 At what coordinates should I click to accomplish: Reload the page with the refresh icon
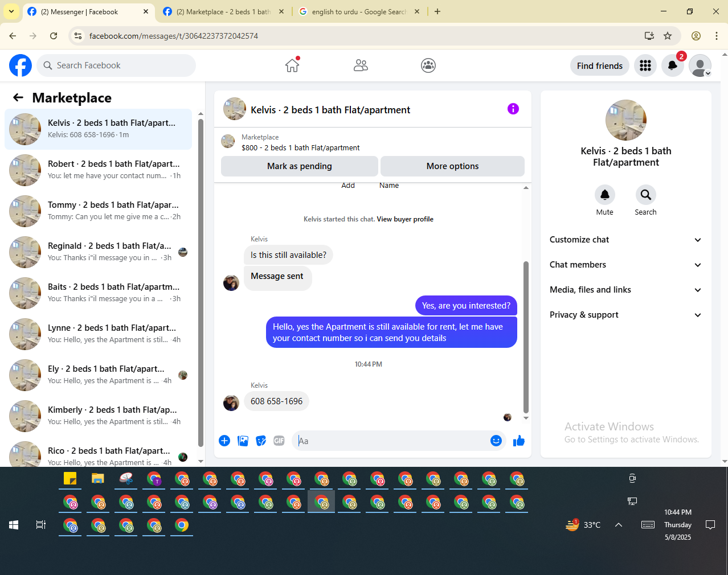(54, 36)
